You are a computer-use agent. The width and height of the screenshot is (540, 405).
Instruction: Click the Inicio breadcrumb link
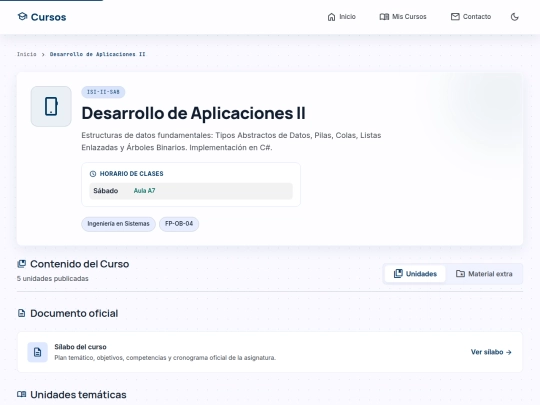click(27, 54)
